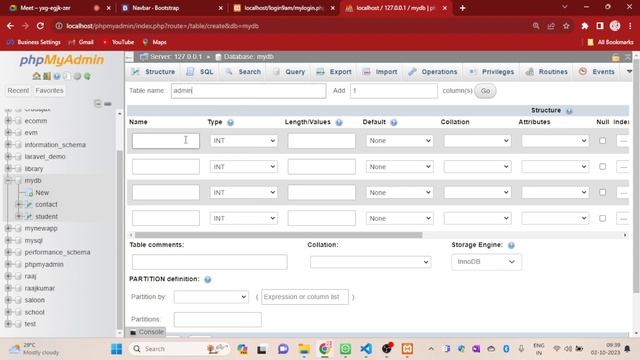Screen dimensions: 640x360
Task: Go back with browser back arrow
Action: (10, 26)
